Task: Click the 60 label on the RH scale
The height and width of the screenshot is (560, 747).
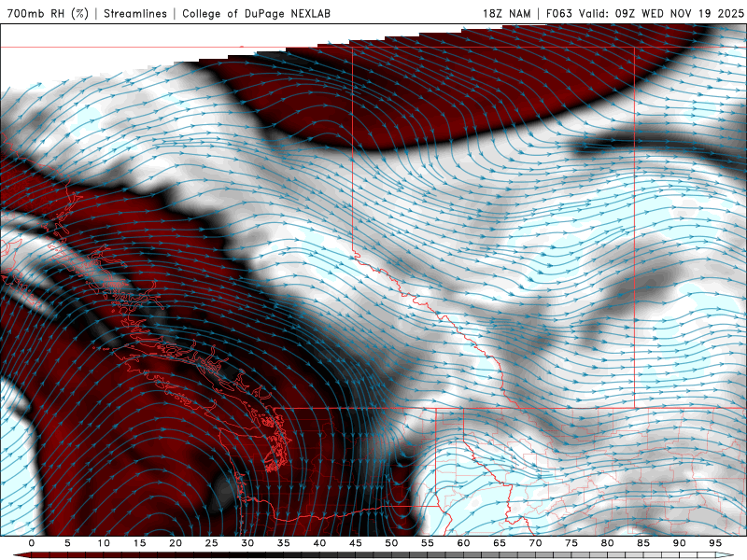Action: tap(463, 543)
